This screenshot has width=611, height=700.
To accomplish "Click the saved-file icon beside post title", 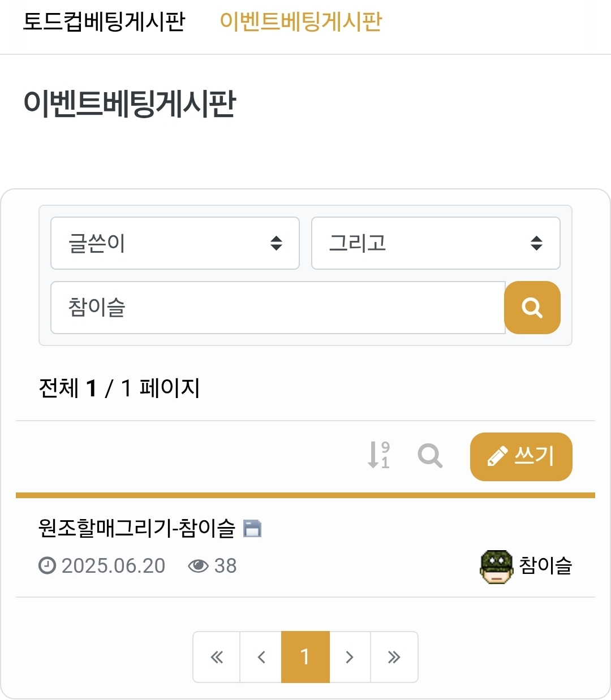I will [252, 528].
